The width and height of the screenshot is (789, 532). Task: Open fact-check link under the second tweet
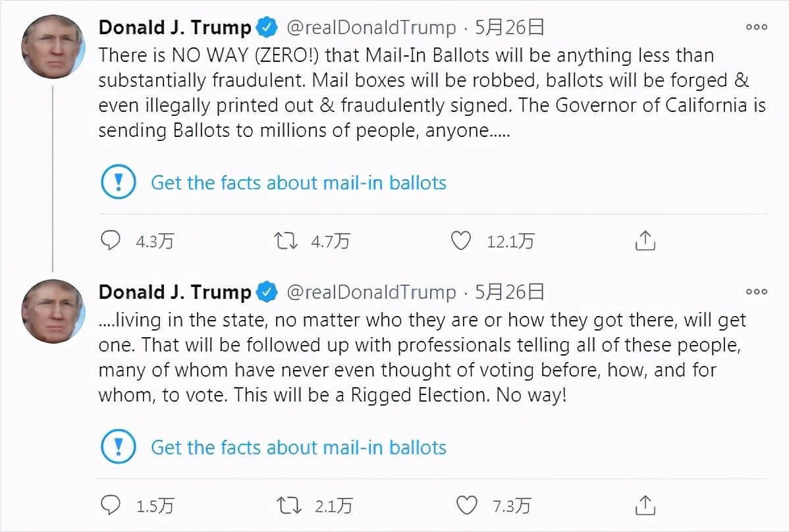click(298, 448)
